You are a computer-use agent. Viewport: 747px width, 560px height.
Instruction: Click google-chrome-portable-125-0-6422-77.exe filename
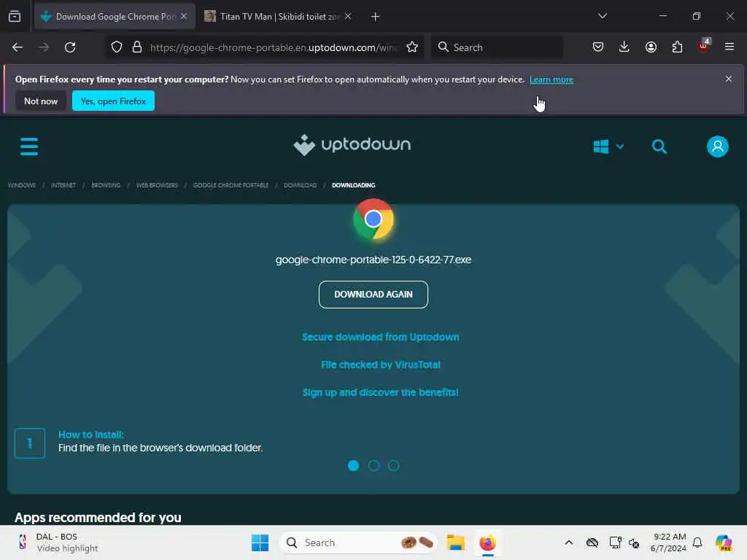click(373, 260)
